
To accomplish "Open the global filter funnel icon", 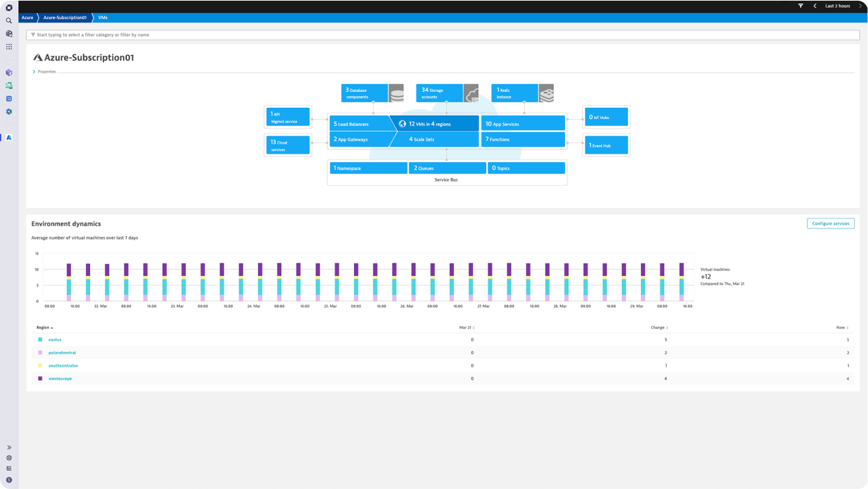I will click(801, 6).
